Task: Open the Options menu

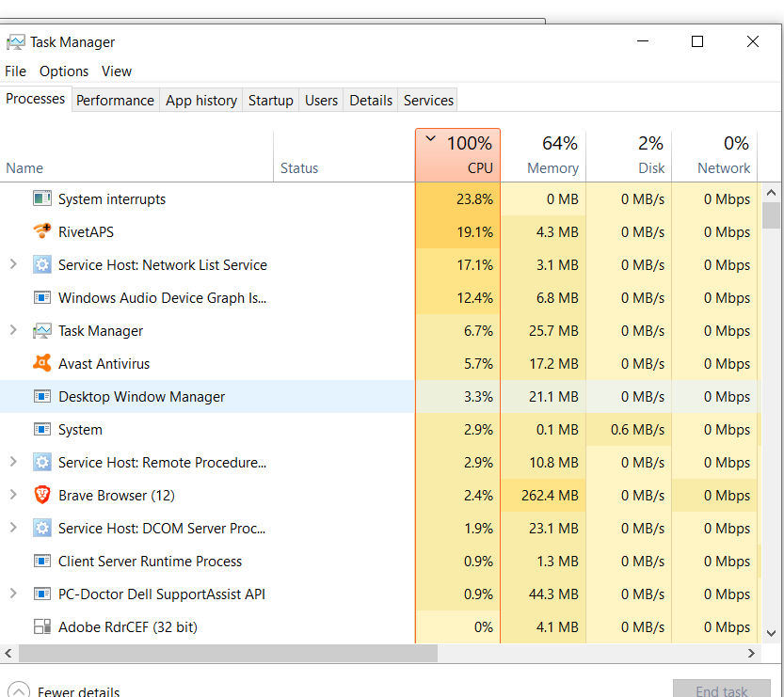Action: tap(64, 71)
